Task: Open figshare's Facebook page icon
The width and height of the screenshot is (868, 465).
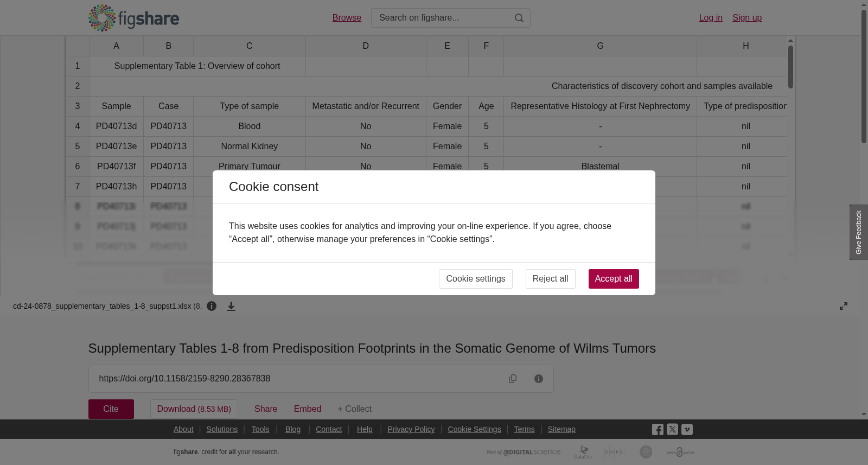Action: click(x=658, y=429)
